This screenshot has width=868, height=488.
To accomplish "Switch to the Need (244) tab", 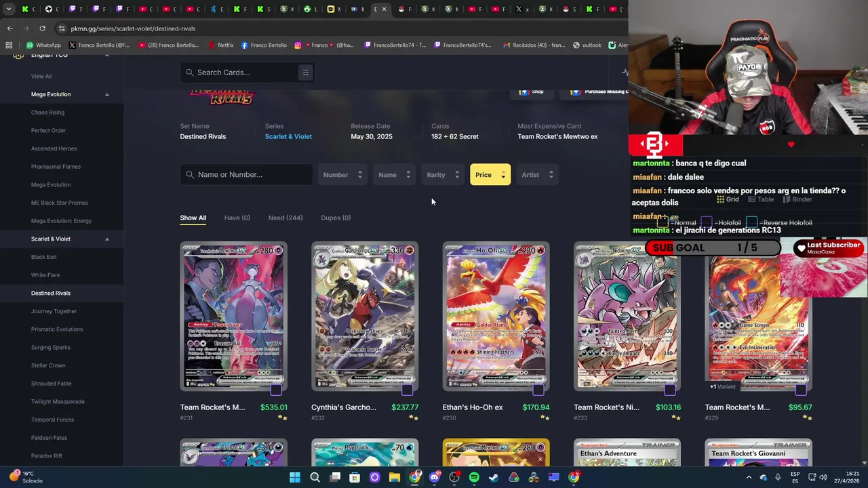I will [285, 218].
